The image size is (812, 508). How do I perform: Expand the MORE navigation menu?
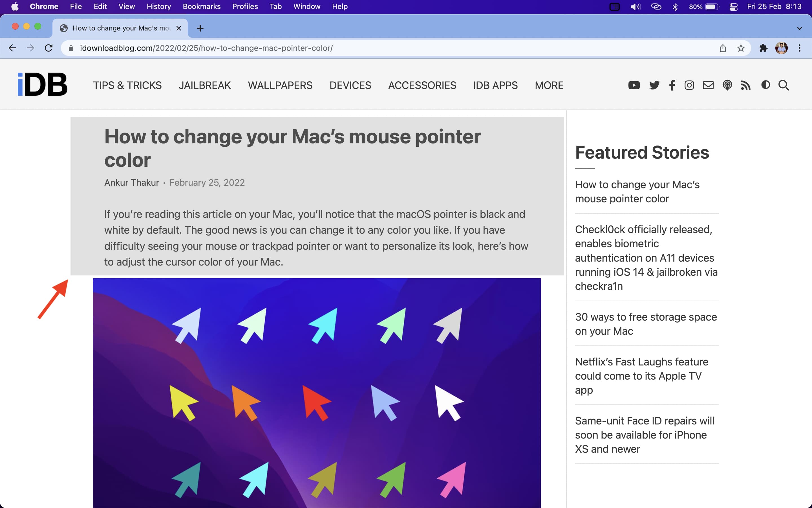pos(549,85)
